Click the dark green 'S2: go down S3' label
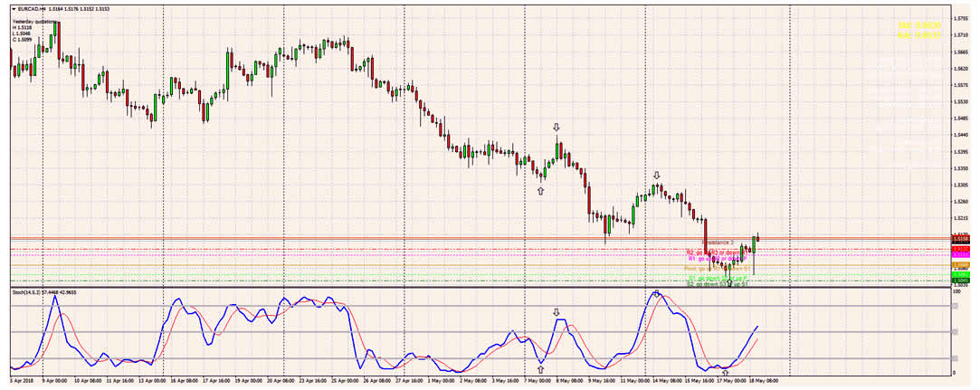The width and height of the screenshot is (980, 390). point(717,284)
